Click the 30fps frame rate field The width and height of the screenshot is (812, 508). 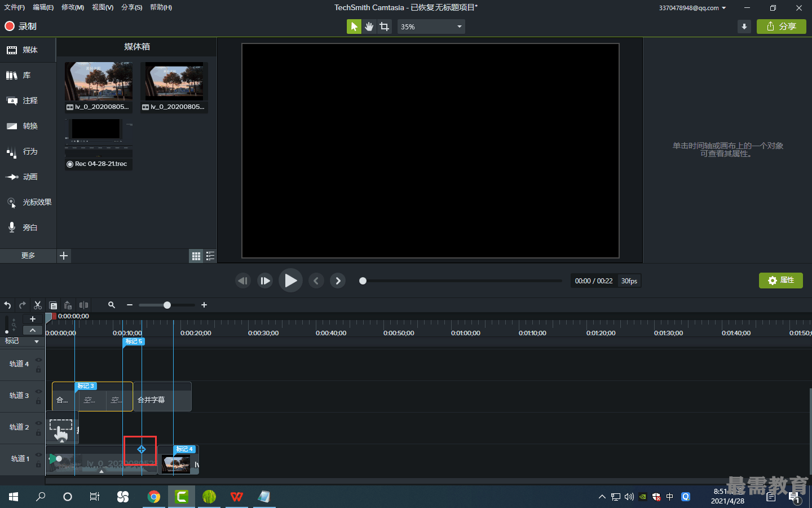click(629, 281)
